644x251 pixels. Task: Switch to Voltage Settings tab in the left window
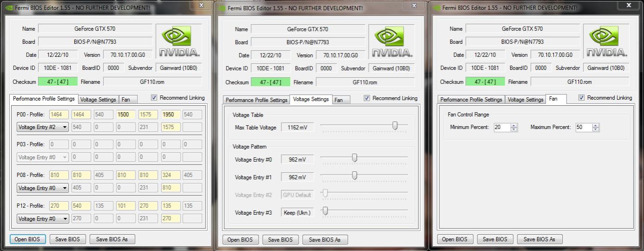(x=98, y=100)
